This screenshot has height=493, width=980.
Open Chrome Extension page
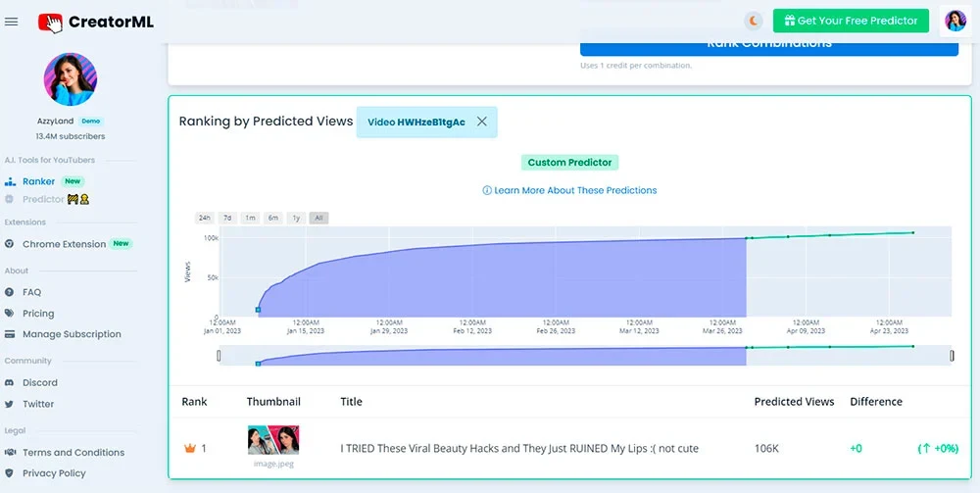[x=64, y=244]
